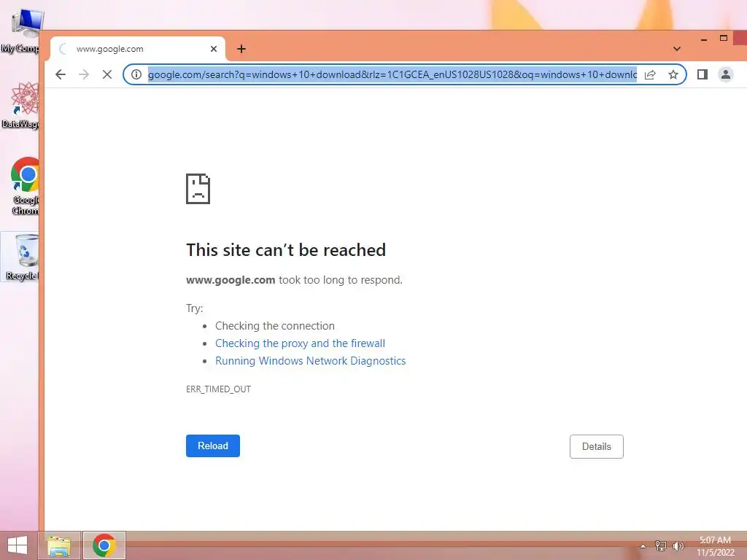Click the sad page error icon
The width and height of the screenshot is (747, 560).
198,189
